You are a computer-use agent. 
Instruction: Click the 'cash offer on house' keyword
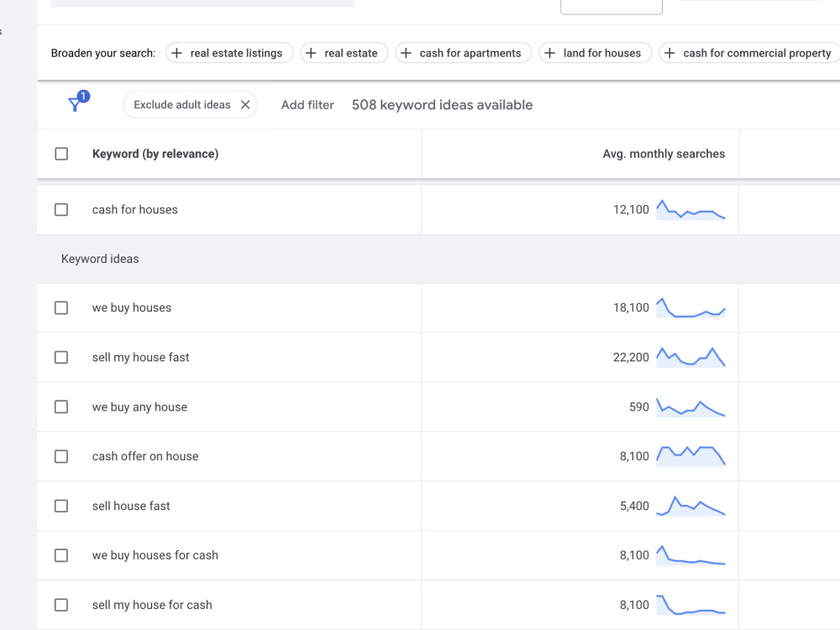click(145, 456)
